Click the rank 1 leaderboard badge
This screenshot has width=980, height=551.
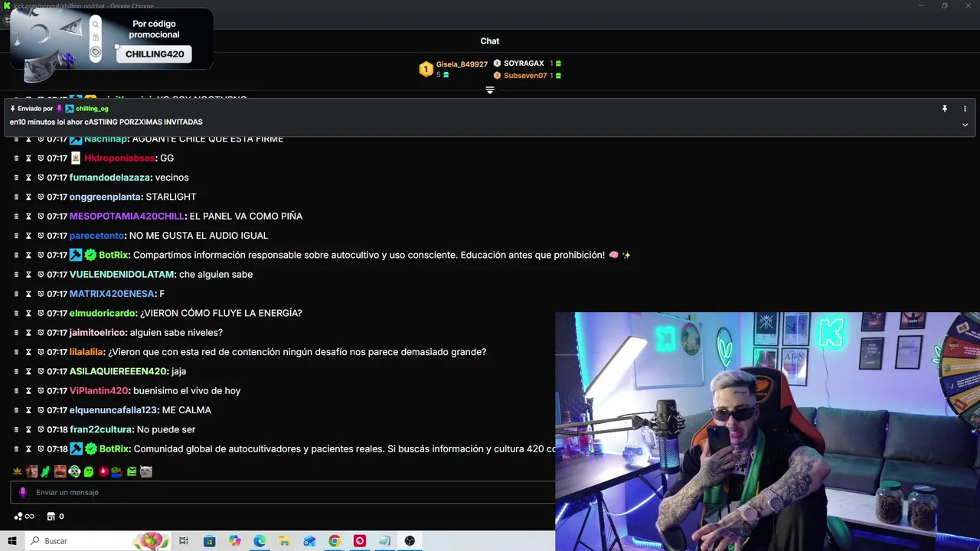(x=426, y=70)
